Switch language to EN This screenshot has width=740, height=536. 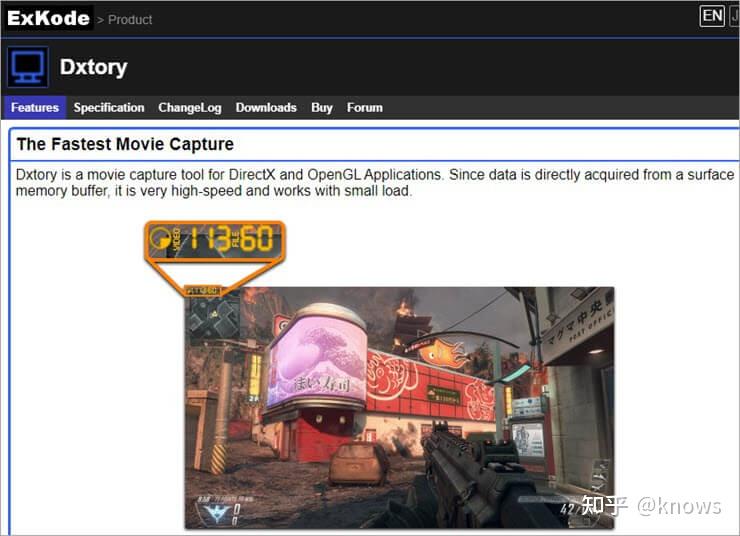click(x=712, y=16)
